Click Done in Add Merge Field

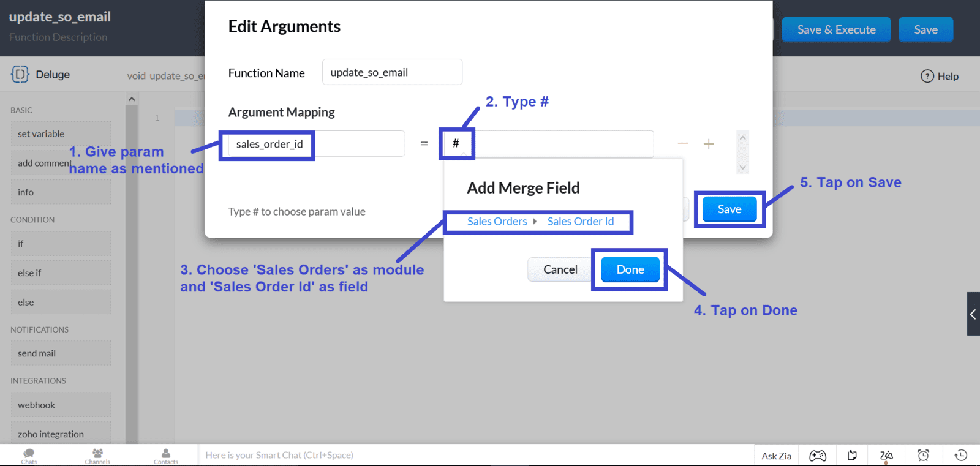click(x=630, y=269)
